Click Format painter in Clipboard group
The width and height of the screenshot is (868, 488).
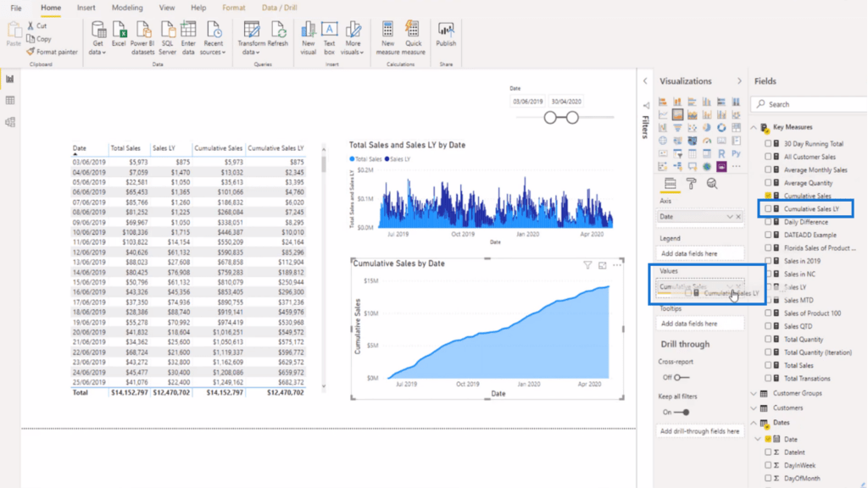click(x=52, y=52)
